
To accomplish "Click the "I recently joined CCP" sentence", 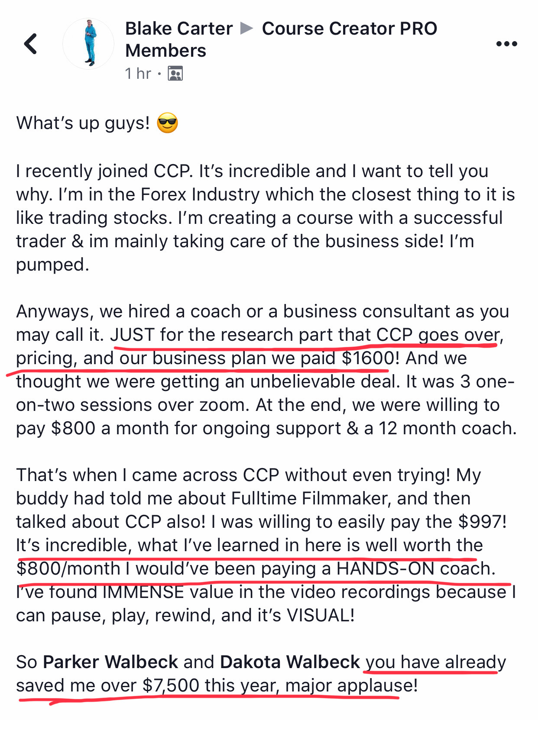I will click(104, 171).
